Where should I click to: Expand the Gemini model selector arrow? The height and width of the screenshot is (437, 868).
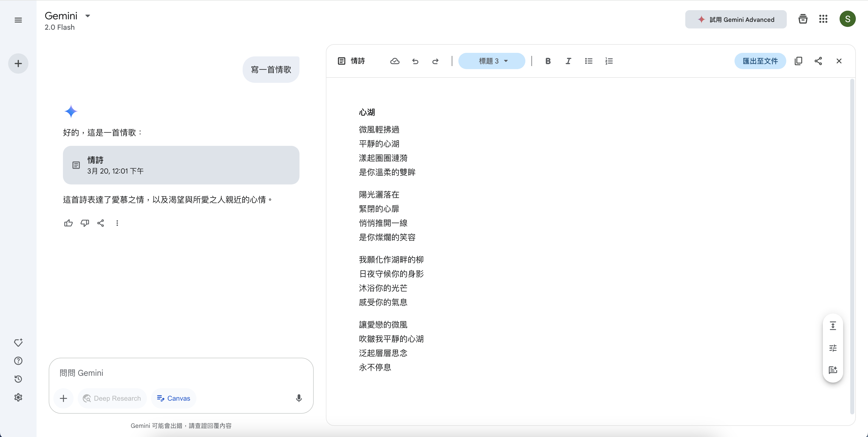[x=88, y=16]
